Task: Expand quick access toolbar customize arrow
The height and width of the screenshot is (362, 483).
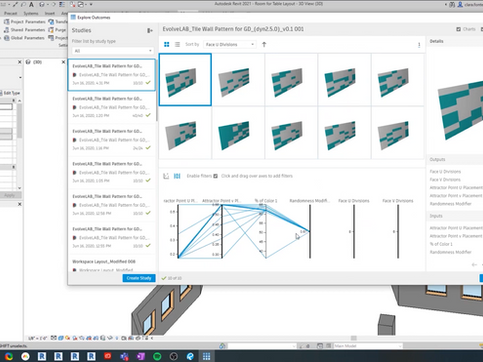Action: [x=91, y=4]
